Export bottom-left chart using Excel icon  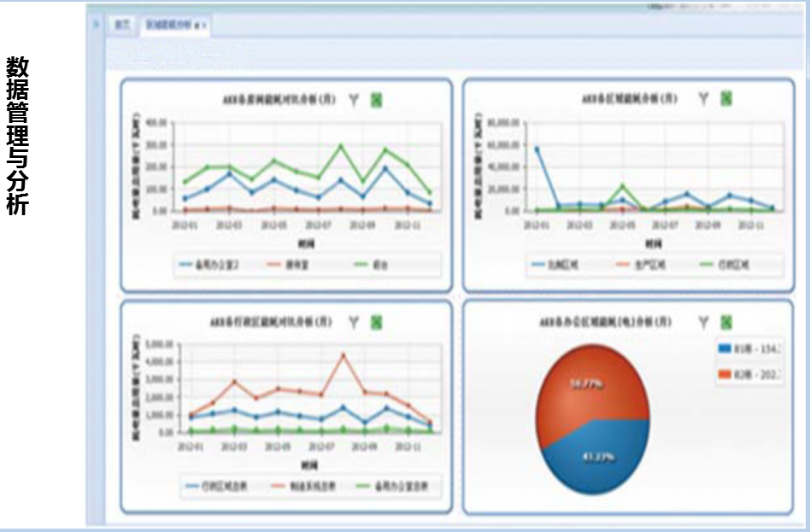[x=376, y=322]
